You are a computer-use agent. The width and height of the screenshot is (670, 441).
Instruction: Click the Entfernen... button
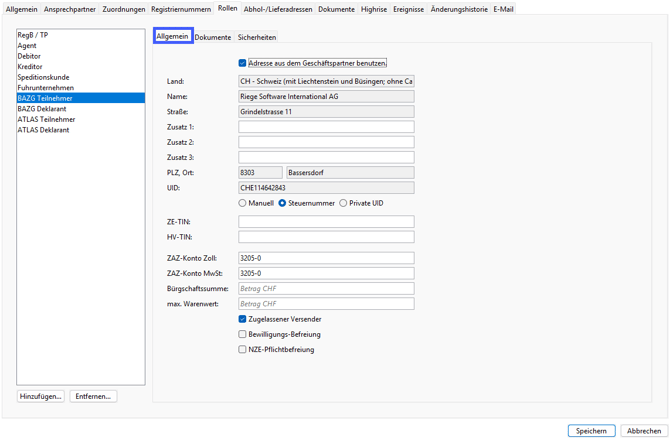(x=93, y=396)
